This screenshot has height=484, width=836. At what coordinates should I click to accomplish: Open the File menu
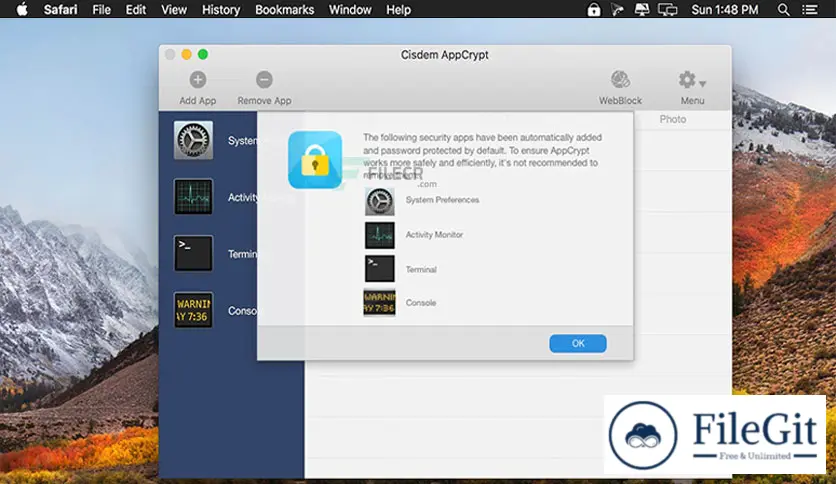[101, 10]
